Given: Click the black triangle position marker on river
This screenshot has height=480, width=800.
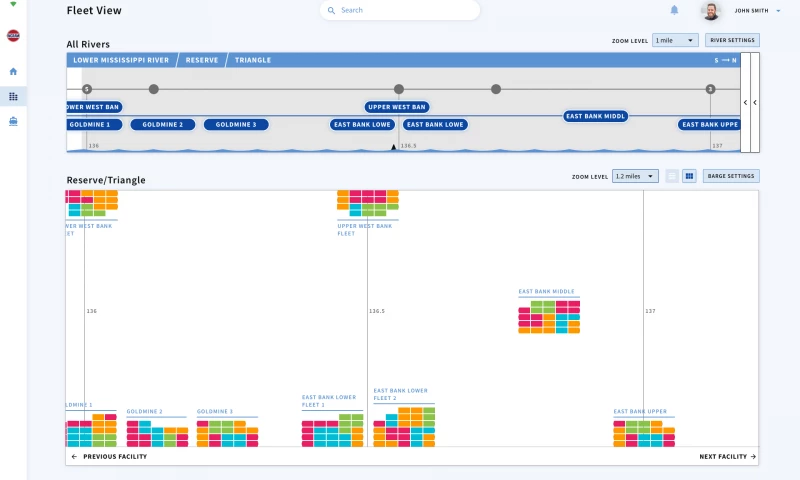Looking at the screenshot, I should [x=393, y=147].
